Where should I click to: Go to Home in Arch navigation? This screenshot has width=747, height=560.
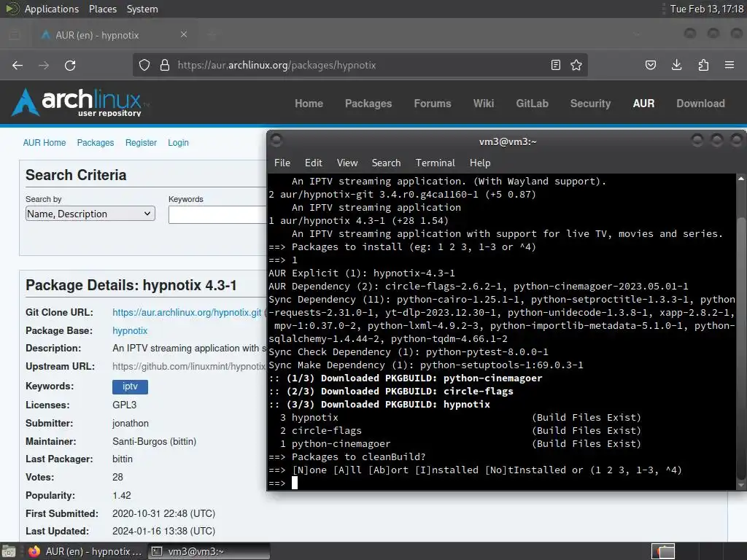pyautogui.click(x=309, y=104)
